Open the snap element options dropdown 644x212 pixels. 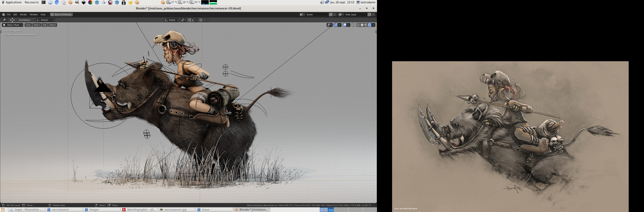point(195,20)
